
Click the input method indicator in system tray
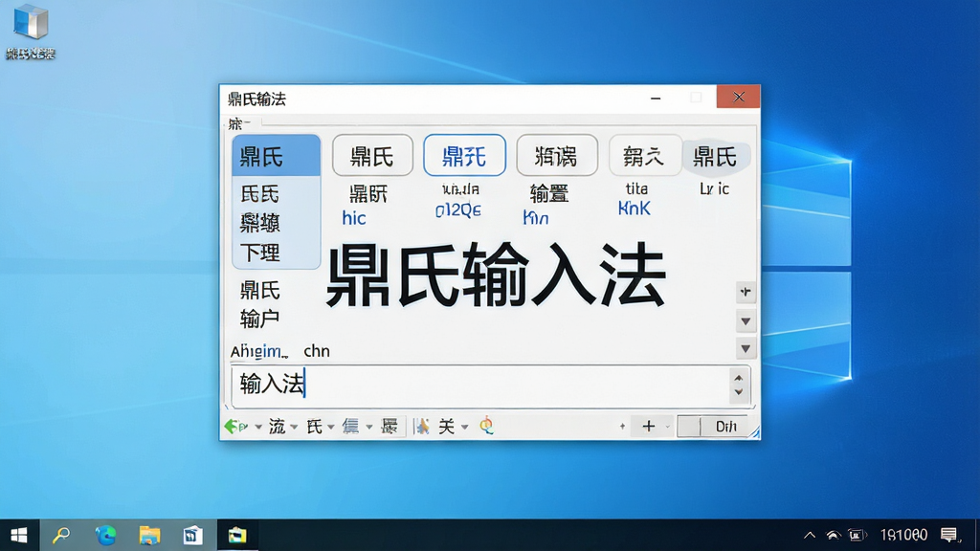coord(857,535)
